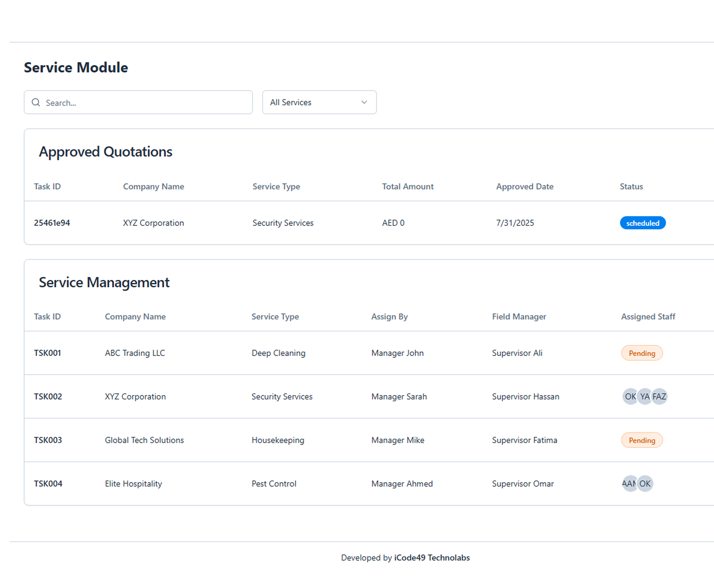Click the Field Manager column header

click(519, 316)
